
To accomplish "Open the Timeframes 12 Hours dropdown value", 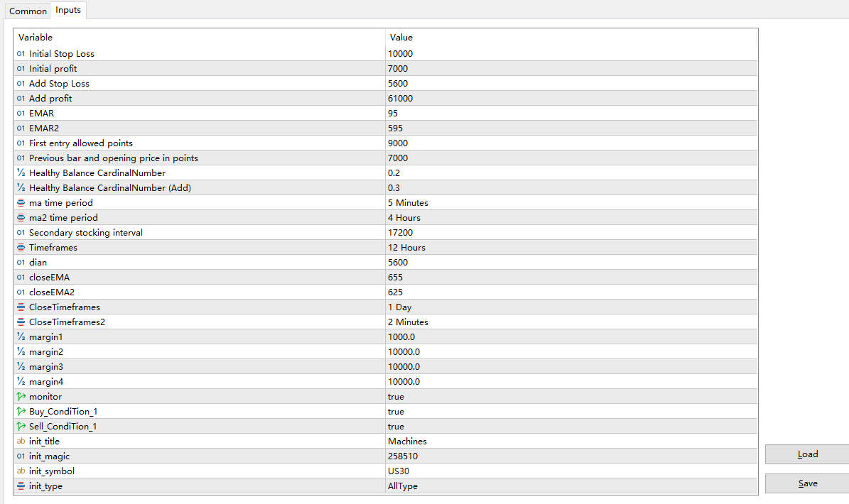I will [406, 248].
